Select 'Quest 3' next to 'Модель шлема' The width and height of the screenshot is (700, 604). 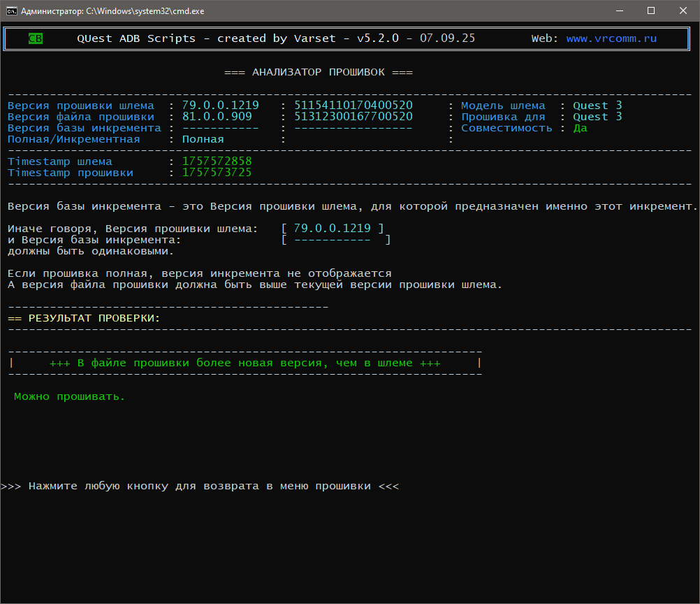pos(597,106)
